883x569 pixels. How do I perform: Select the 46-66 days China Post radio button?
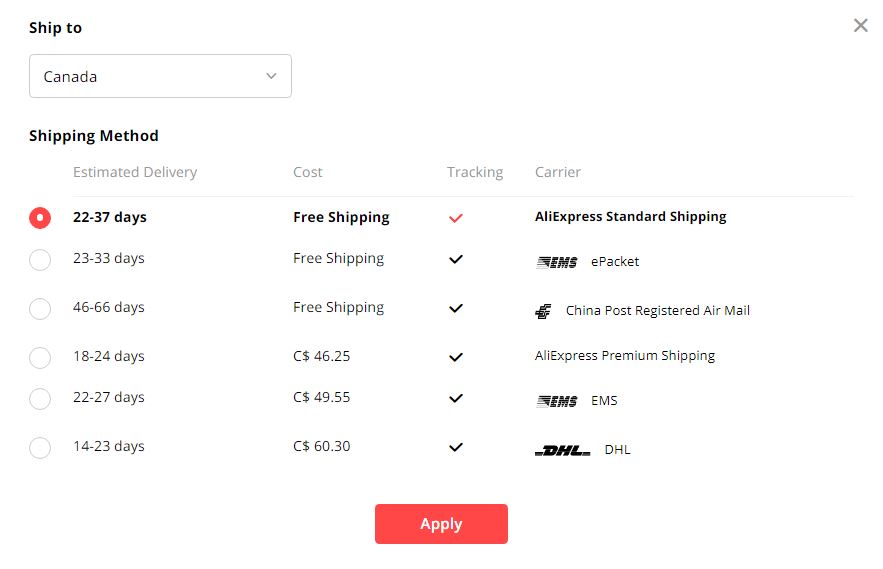point(40,309)
